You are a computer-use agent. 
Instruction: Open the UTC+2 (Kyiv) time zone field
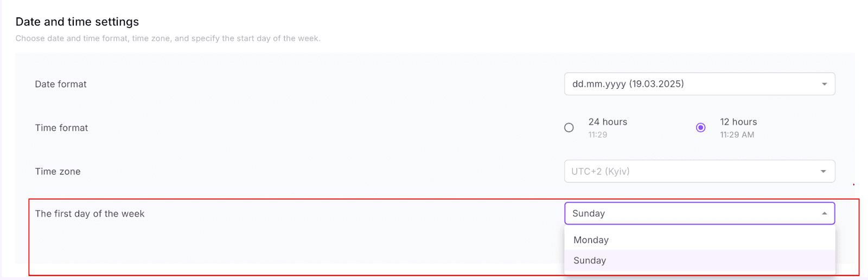click(689, 172)
